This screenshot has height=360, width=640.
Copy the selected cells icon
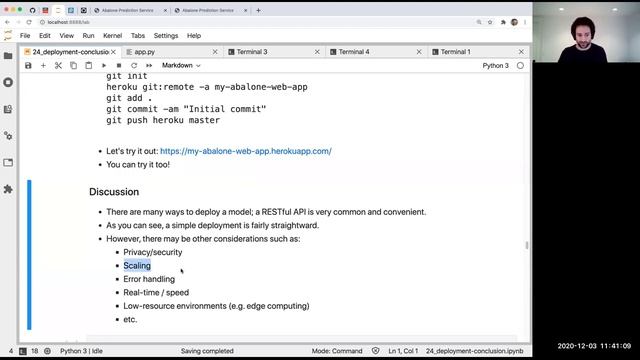[73, 65]
